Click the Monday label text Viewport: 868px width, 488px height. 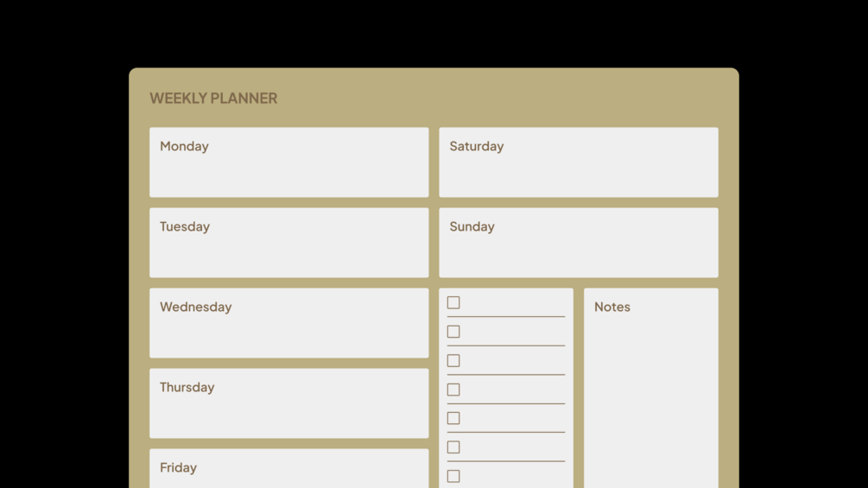(184, 147)
